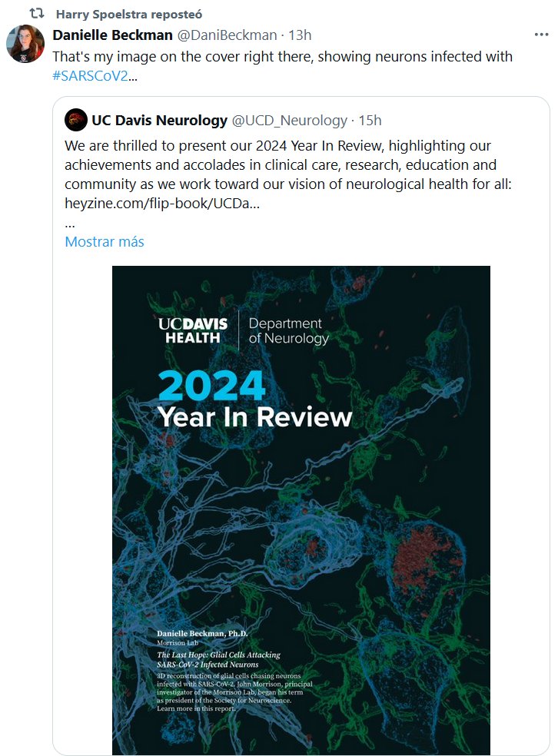Image resolution: width=558 pixels, height=756 pixels.
Task: Click the @DaniBeckman handle
Action: click(227, 35)
